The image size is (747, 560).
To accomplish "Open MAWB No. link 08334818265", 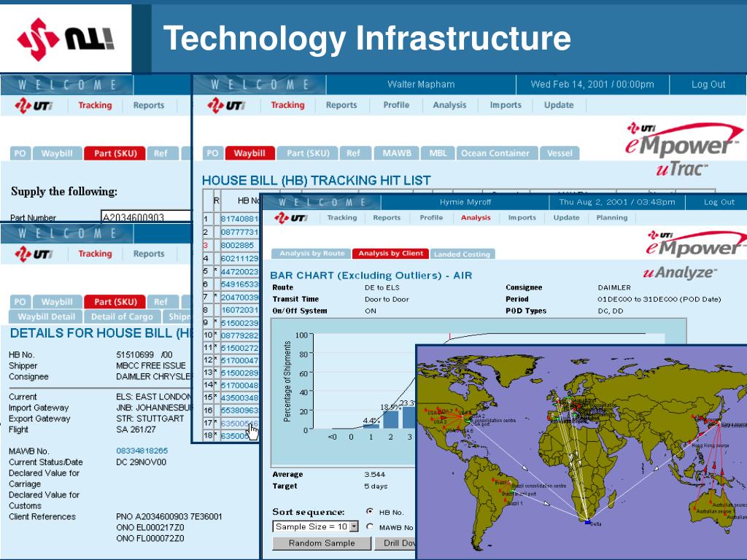I will click(x=142, y=451).
